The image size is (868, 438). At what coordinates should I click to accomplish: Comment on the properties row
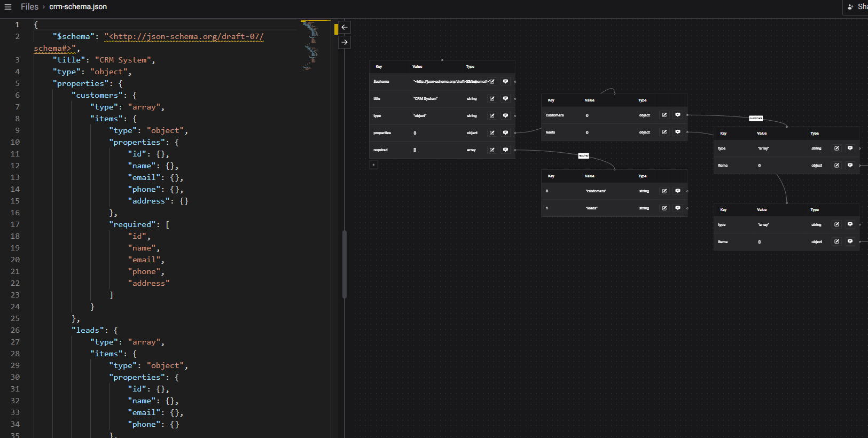coord(505,133)
